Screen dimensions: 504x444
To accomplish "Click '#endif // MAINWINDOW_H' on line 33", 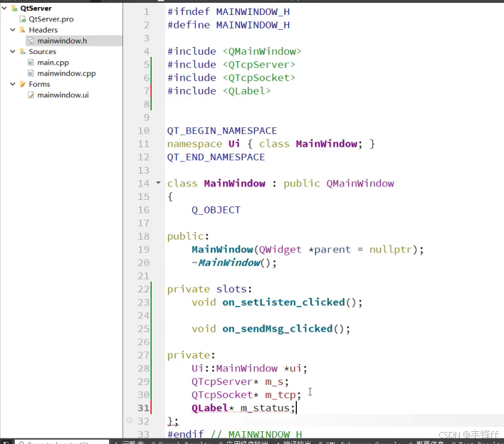I will pyautogui.click(x=235, y=434).
